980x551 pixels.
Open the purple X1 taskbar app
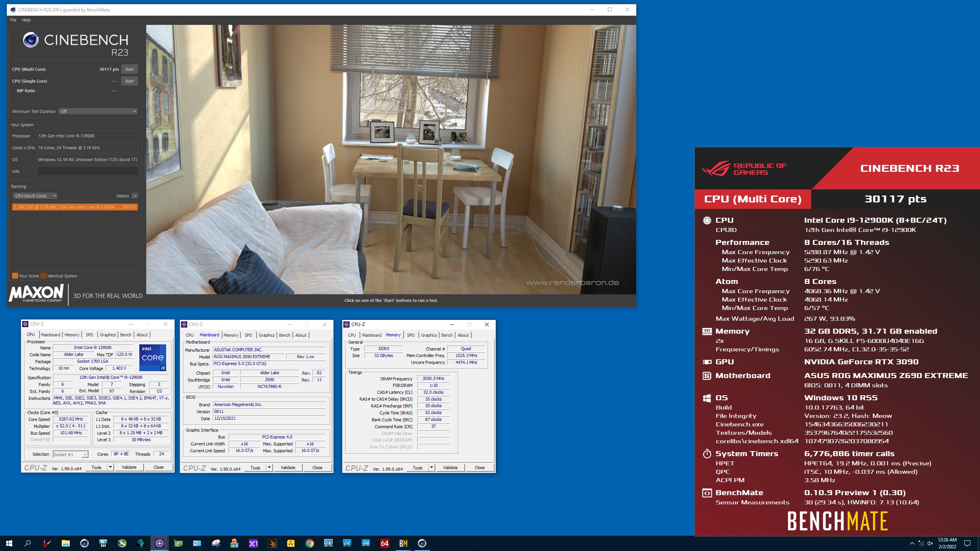tap(253, 543)
